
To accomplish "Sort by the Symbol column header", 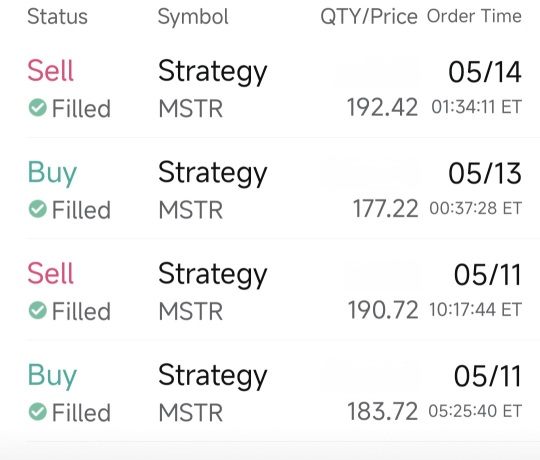I will pos(193,17).
